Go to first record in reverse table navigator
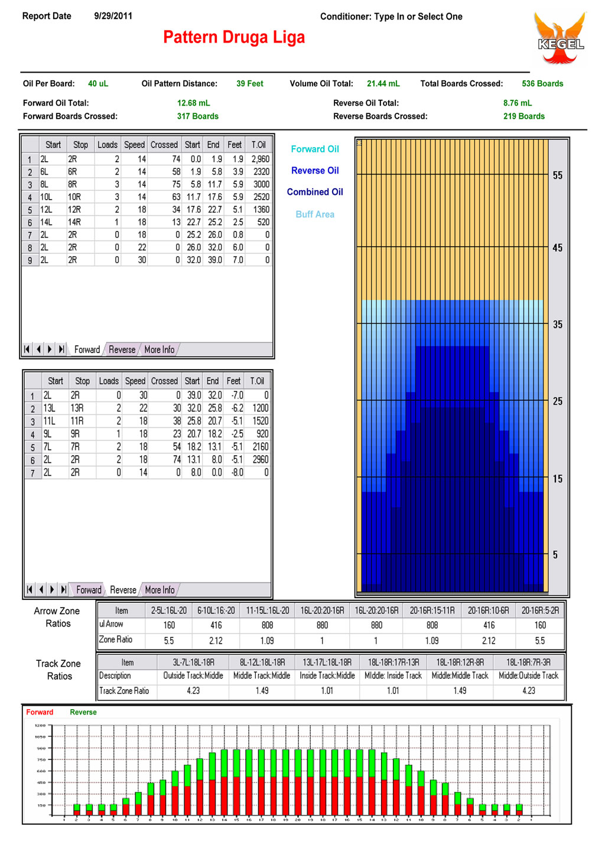Screen dimensions: 605x868 coord(30,589)
